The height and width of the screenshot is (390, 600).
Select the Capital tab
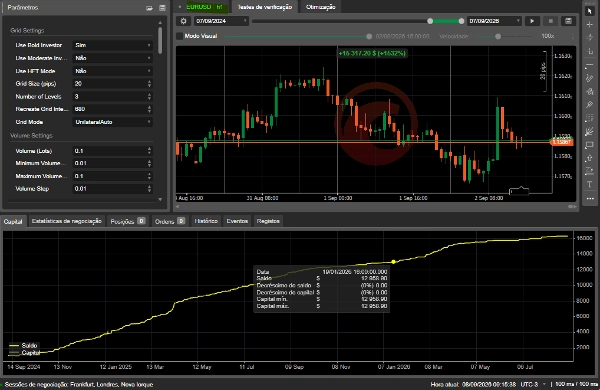pyautogui.click(x=13, y=221)
